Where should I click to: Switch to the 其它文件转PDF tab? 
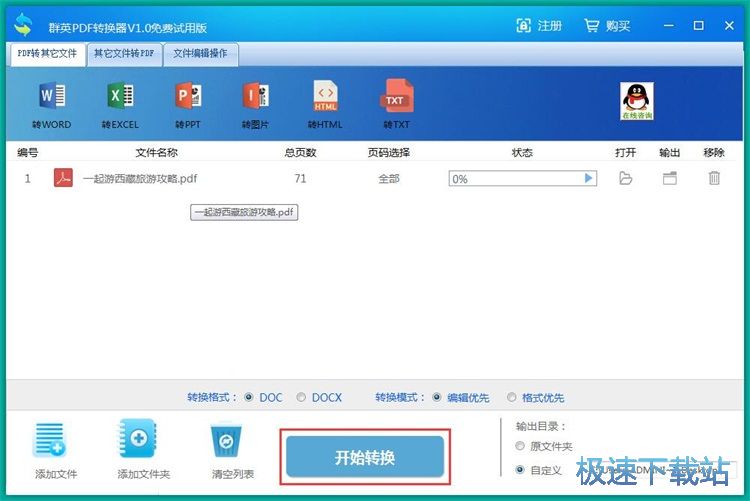point(124,54)
